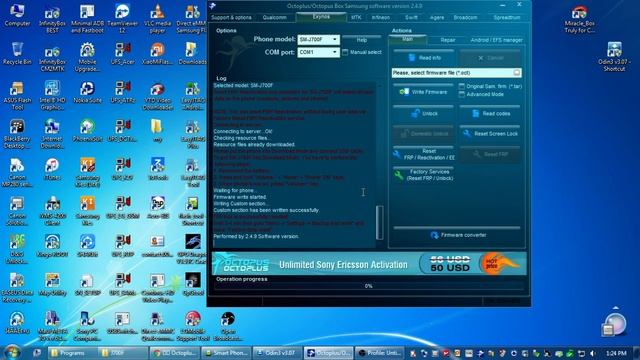Switch to Infineon tab
The image size is (640, 360).
380,18
